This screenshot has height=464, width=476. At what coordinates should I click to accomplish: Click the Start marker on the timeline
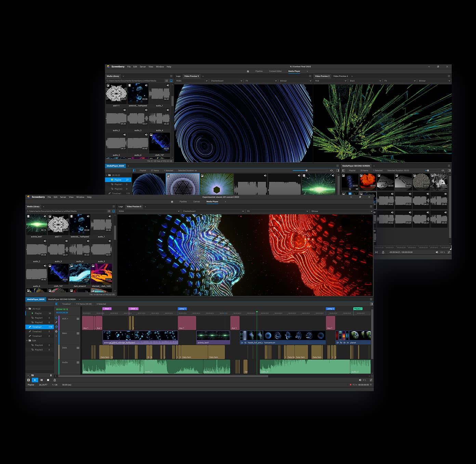(x=107, y=309)
